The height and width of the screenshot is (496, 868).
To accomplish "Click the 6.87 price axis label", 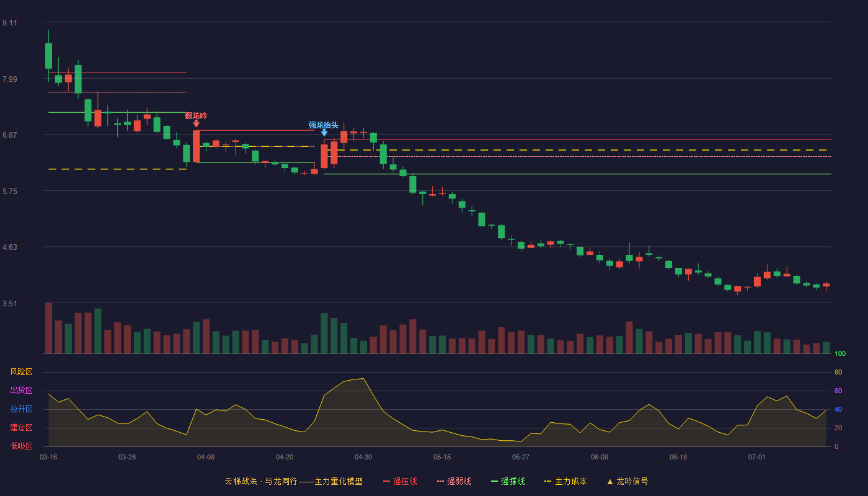I will point(10,135).
